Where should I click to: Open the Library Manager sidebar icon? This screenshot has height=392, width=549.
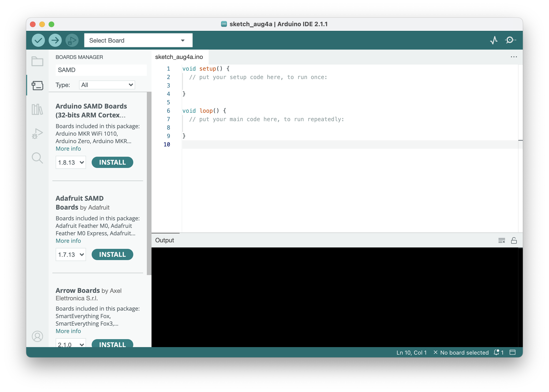click(37, 109)
